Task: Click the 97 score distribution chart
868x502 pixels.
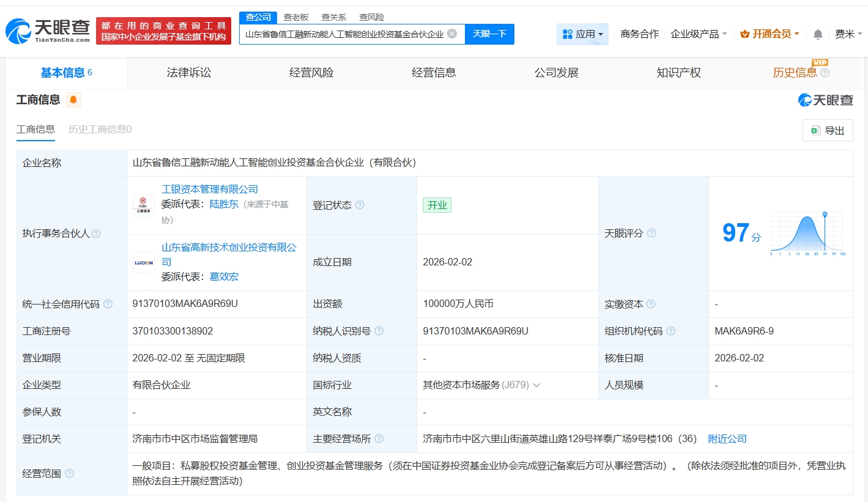Action: click(x=807, y=234)
